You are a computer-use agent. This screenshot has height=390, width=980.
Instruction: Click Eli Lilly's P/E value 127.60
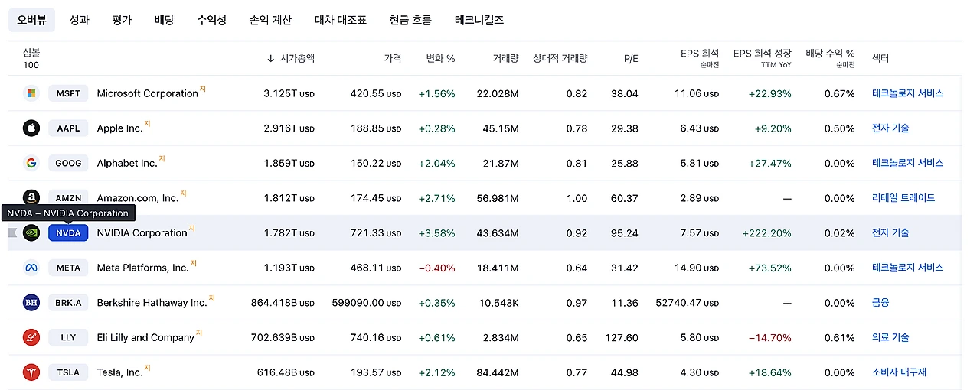[x=621, y=337]
